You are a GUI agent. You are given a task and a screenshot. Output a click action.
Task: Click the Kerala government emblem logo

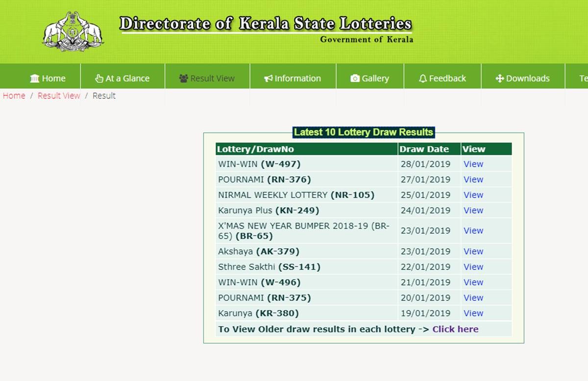click(x=73, y=31)
